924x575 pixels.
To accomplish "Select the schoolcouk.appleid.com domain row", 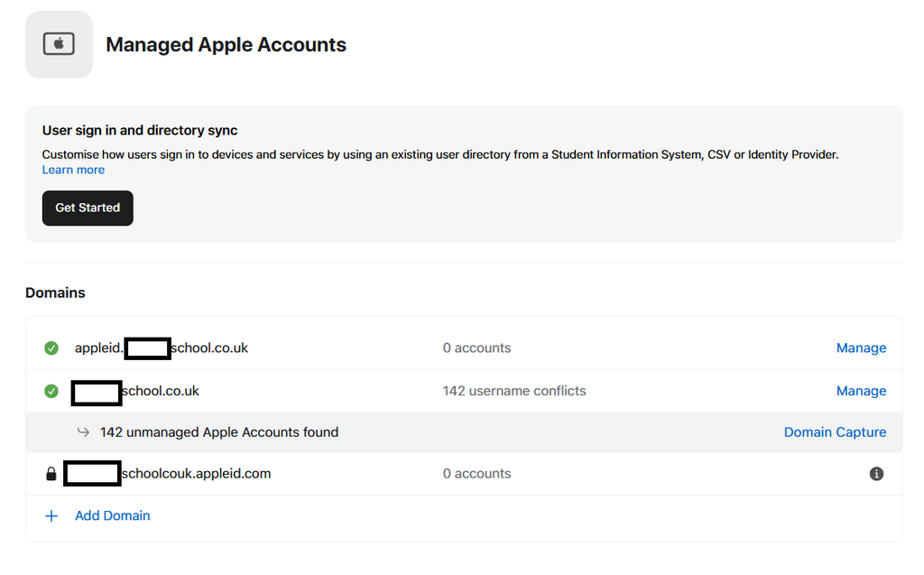I will click(464, 474).
